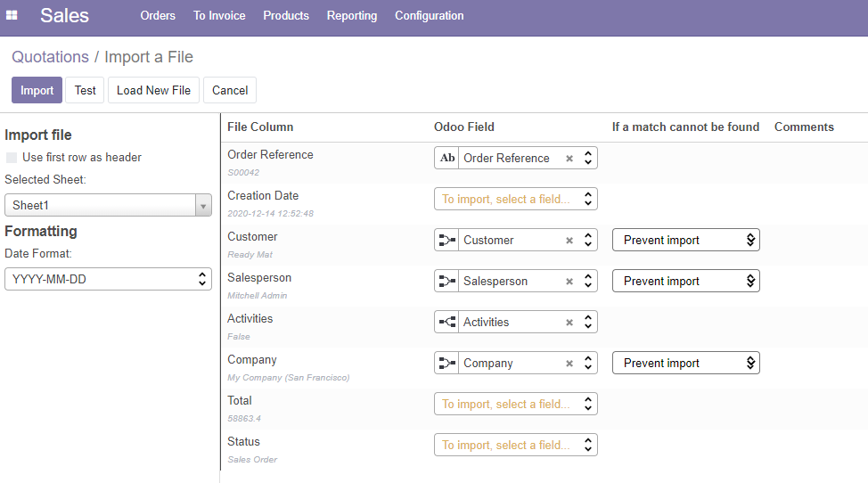Click the Customer relation field type icon
Screen dimensions: 868x483
pos(446,241)
